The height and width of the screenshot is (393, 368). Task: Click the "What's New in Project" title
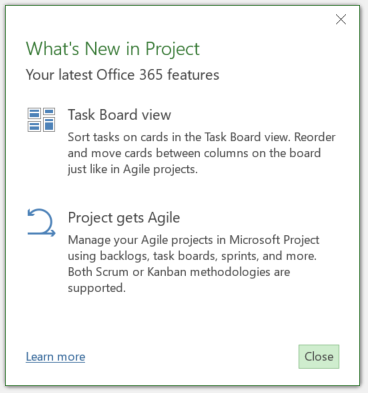[113, 49]
